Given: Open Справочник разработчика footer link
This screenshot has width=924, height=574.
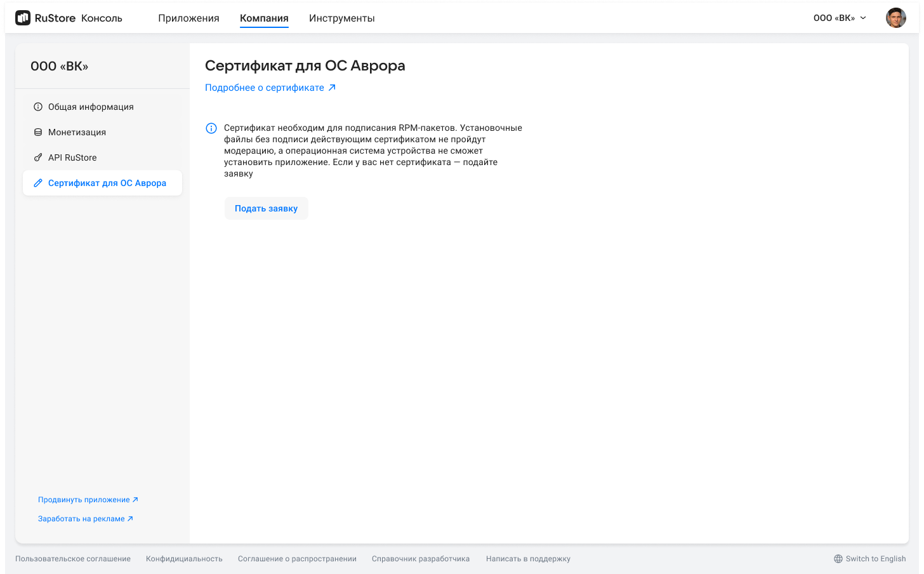Looking at the screenshot, I should tap(421, 559).
